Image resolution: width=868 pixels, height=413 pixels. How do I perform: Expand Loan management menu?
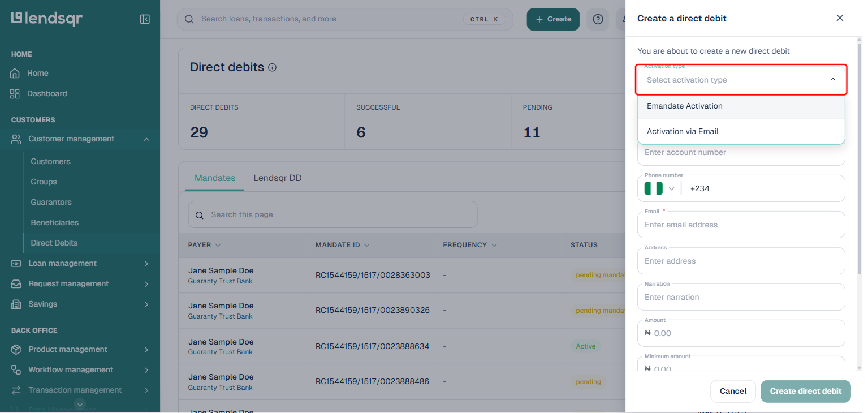(80, 263)
